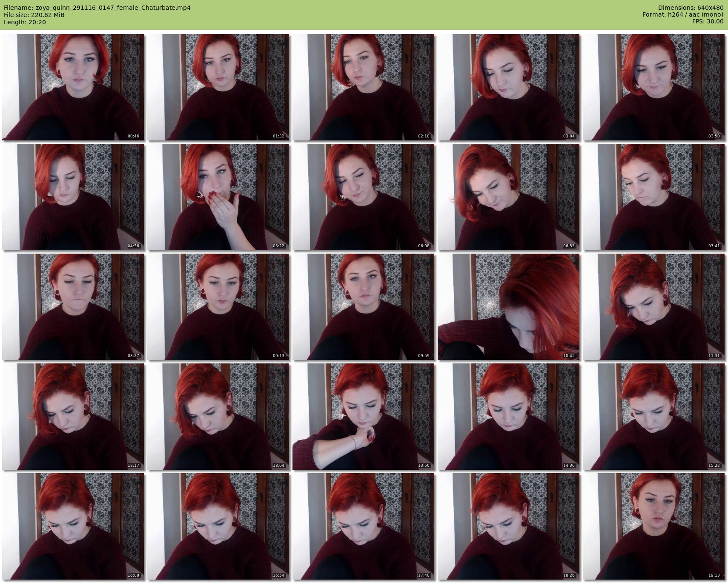The width and height of the screenshot is (728, 583).
Task: Click the Filename text in the header
Action: pos(97,8)
